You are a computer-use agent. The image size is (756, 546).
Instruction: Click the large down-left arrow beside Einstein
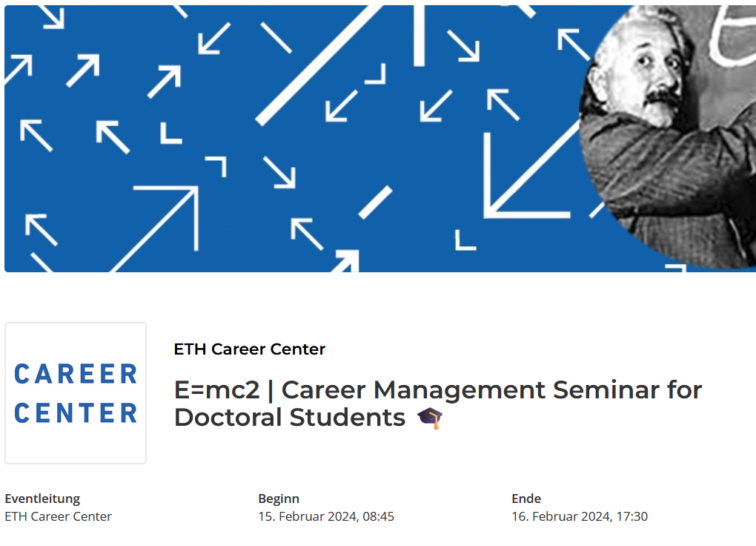point(531,169)
